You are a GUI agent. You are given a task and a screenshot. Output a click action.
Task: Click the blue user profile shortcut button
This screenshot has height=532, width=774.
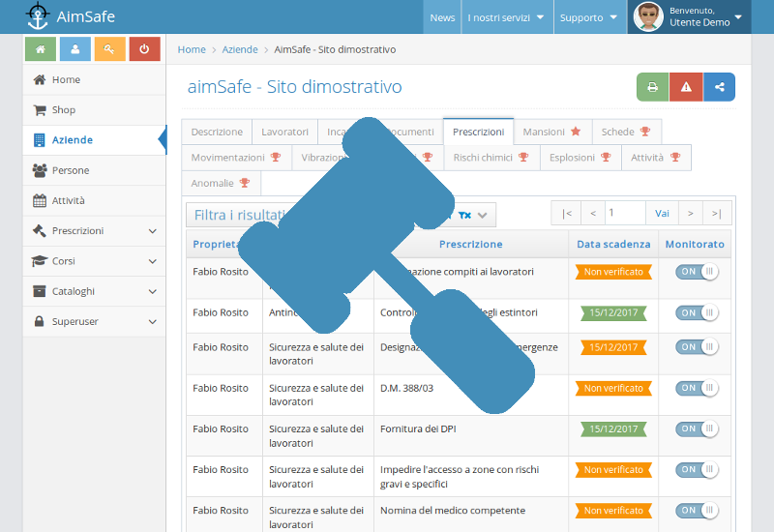click(75, 49)
